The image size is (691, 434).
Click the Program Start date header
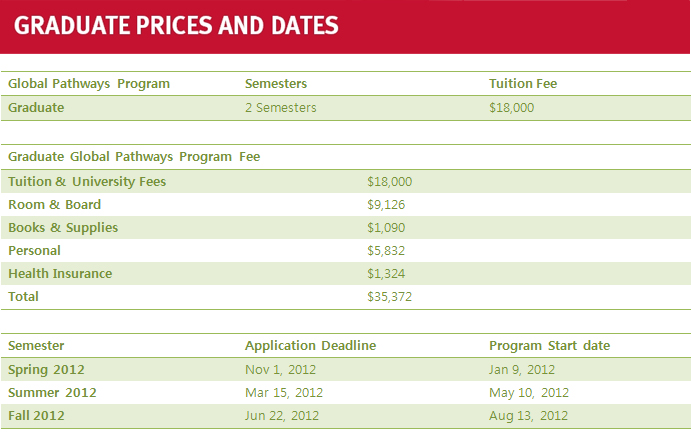pos(550,346)
